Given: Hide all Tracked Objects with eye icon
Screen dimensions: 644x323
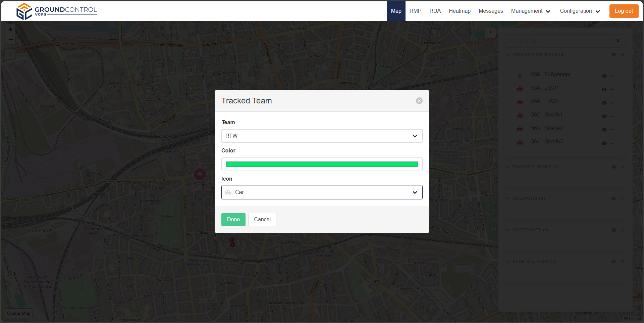Looking at the screenshot, I should (613, 55).
